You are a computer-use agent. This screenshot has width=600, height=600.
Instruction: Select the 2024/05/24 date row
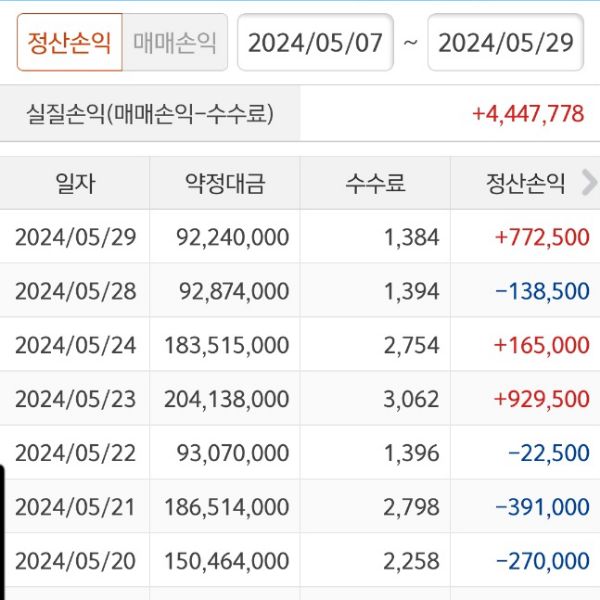(x=75, y=345)
